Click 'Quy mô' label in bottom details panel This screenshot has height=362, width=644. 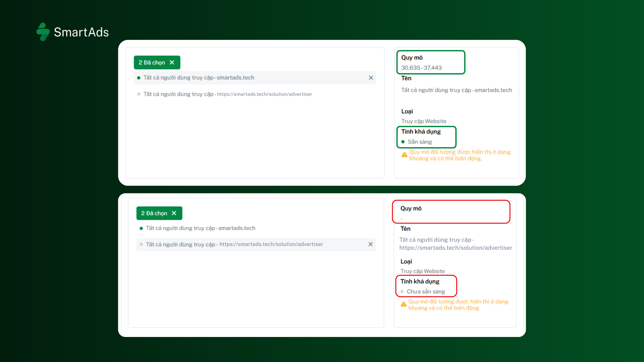tap(411, 208)
